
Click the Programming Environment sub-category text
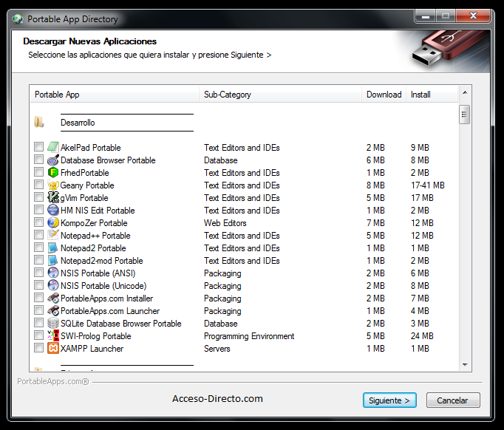(249, 336)
